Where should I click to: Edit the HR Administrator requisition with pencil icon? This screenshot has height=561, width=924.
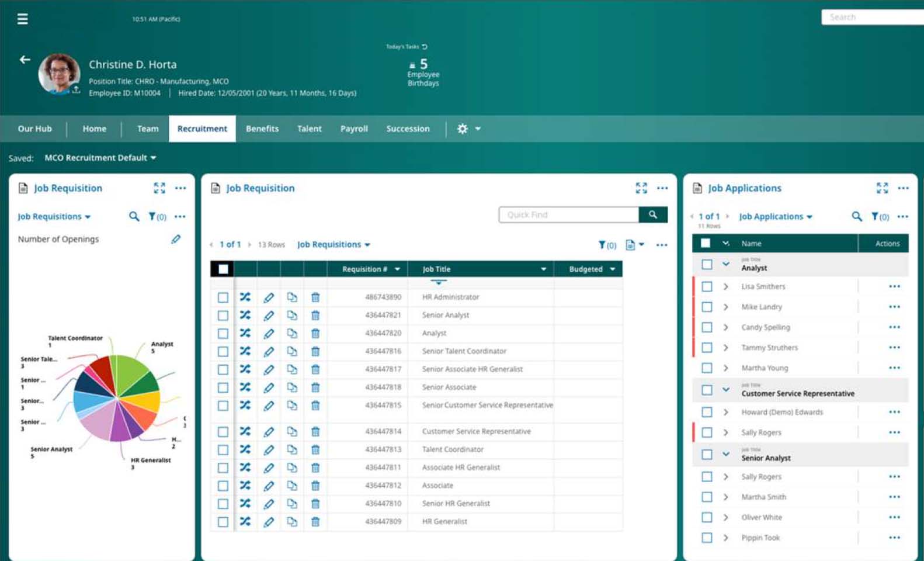click(x=269, y=297)
